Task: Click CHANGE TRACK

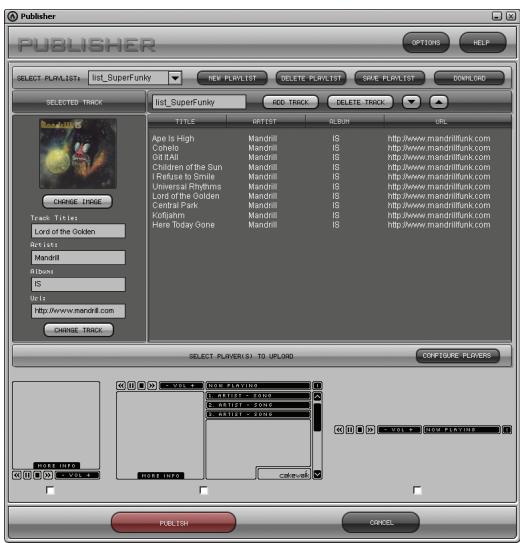Action: (79, 330)
